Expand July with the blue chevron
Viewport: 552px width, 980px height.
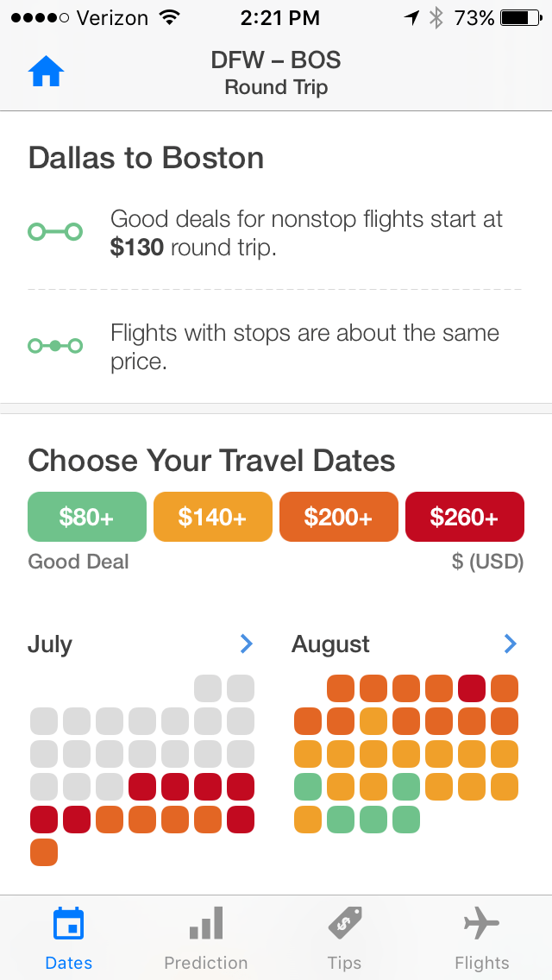pyautogui.click(x=246, y=644)
